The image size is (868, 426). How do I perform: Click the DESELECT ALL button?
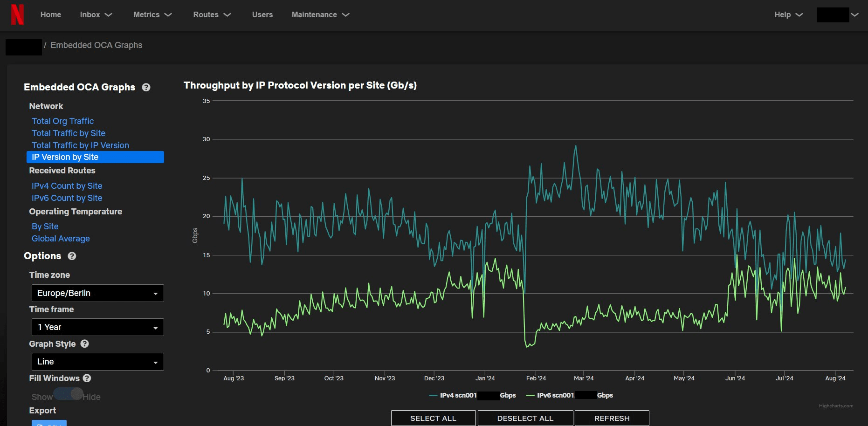tap(525, 418)
